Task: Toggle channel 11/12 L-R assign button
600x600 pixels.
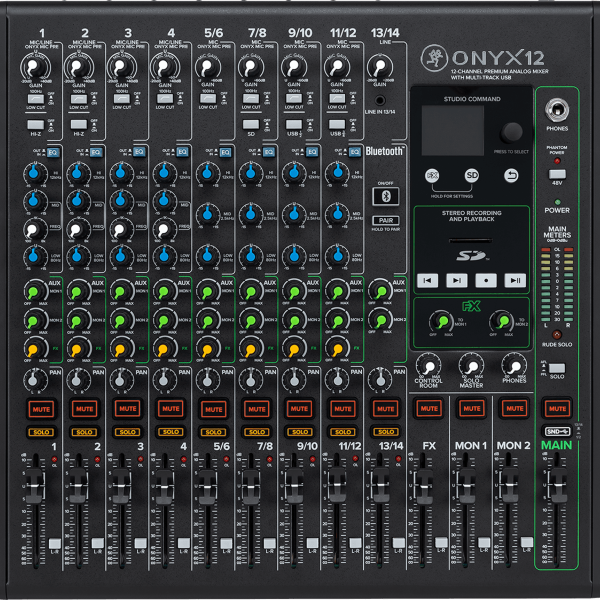Action: [x=355, y=543]
